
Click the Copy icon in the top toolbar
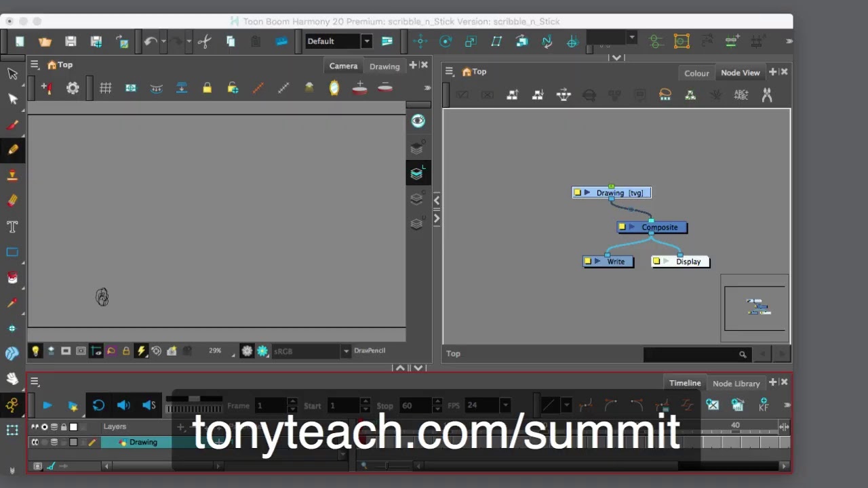click(x=231, y=41)
